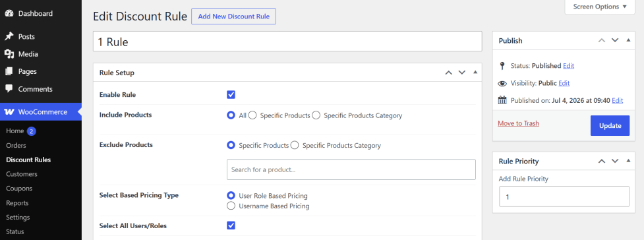644x240 pixels.
Task: Toggle Select All Users/Roles checkbox
Action: coord(231,225)
